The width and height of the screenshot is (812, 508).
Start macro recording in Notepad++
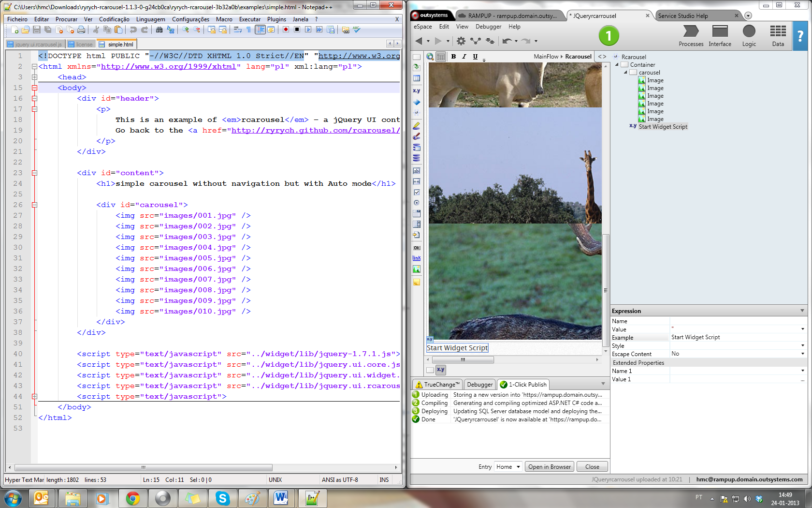click(x=286, y=30)
